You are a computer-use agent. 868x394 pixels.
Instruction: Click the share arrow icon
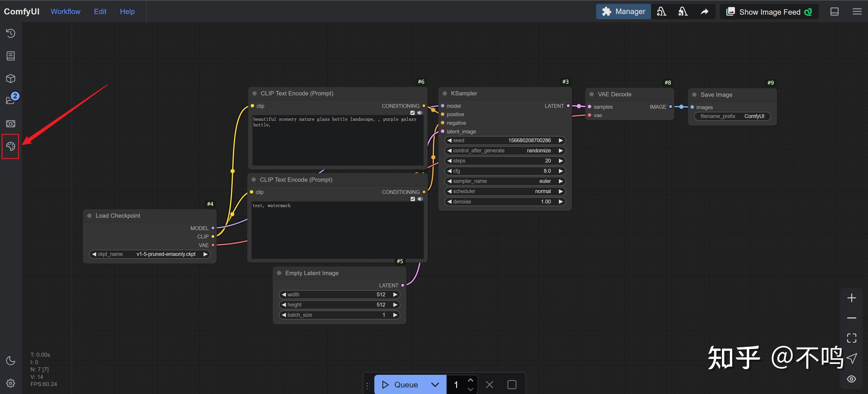point(704,12)
